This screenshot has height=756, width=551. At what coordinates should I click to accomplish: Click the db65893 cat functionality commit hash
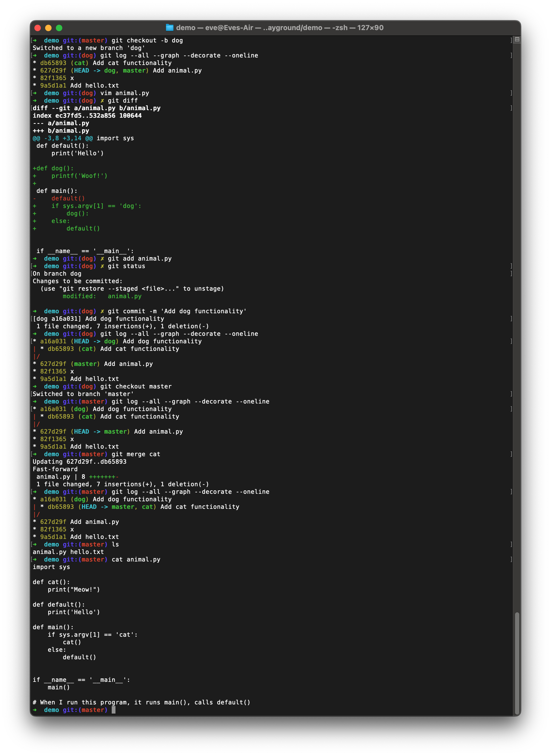click(60, 349)
